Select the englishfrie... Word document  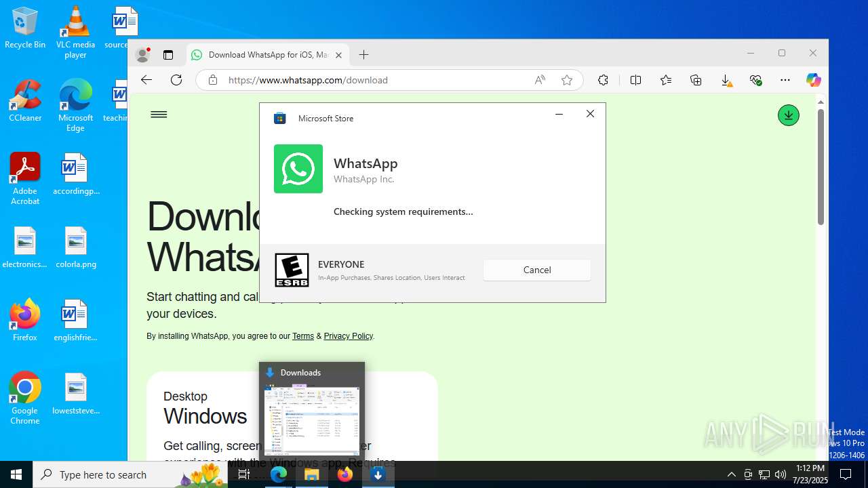(75, 321)
